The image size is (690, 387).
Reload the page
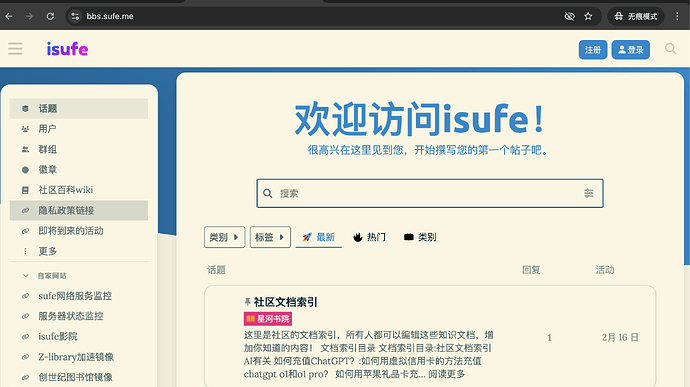50,16
